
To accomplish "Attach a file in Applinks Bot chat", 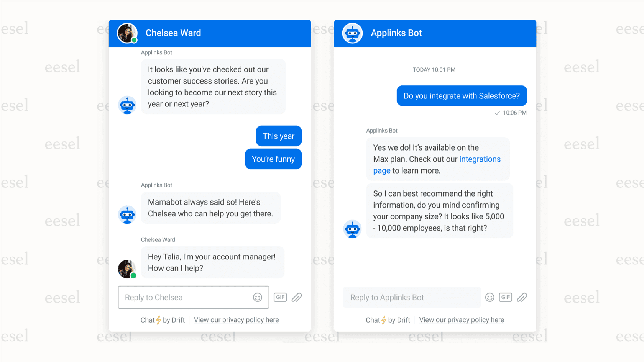I will [522, 297].
